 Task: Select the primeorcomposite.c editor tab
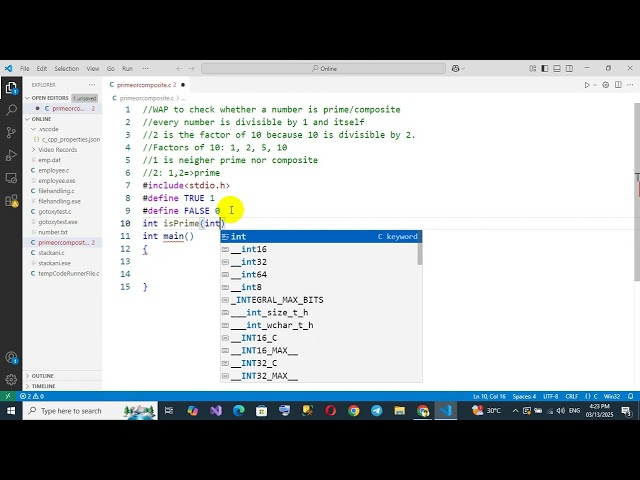[x=147, y=85]
